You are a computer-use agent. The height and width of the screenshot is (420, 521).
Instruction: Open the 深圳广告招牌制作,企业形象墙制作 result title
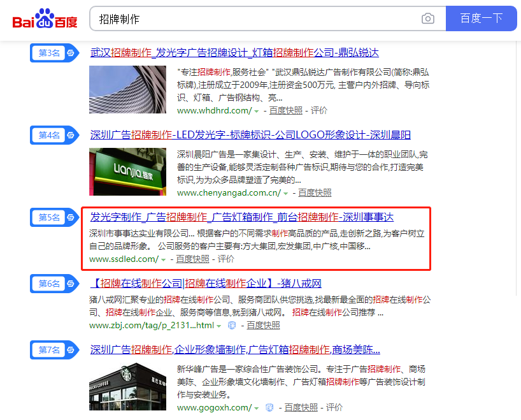(235, 349)
